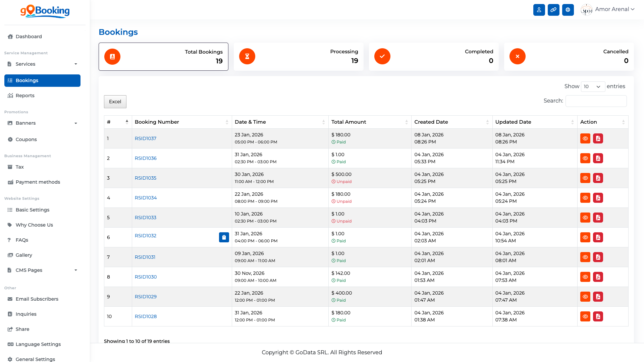This screenshot has width=644, height=362.
Task: Click the eye view icon for booking RSID1028
Action: 585,316
